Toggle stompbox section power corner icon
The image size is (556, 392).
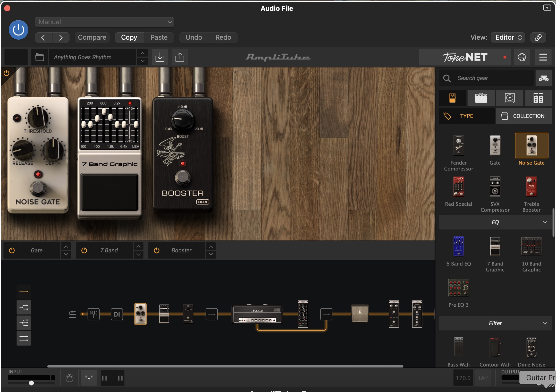pyautogui.click(x=6, y=73)
